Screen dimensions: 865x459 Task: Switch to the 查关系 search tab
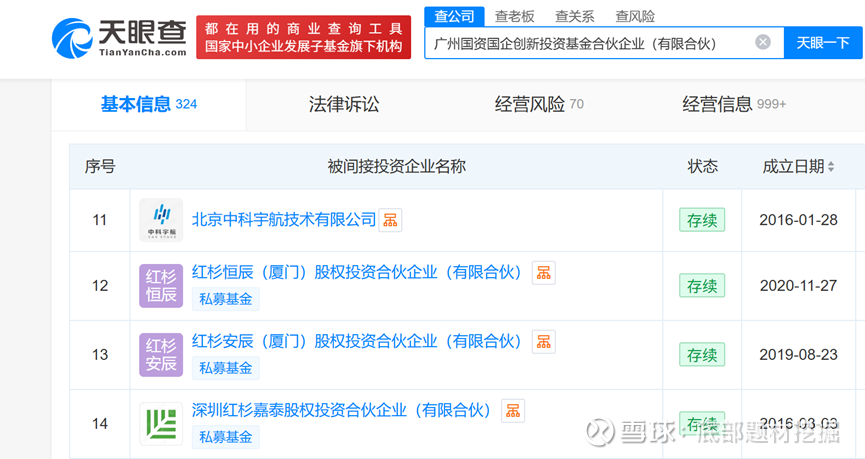coord(574,17)
